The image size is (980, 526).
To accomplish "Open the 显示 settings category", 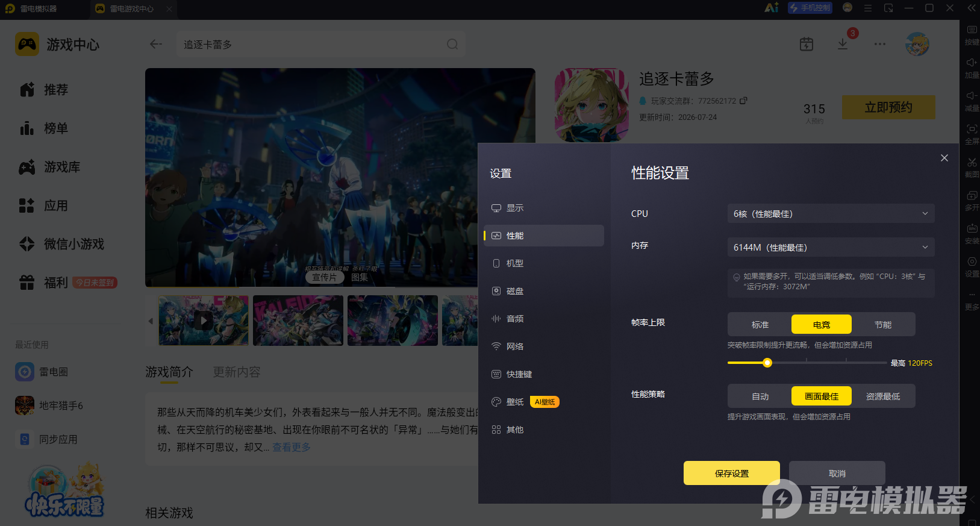I will [544, 208].
